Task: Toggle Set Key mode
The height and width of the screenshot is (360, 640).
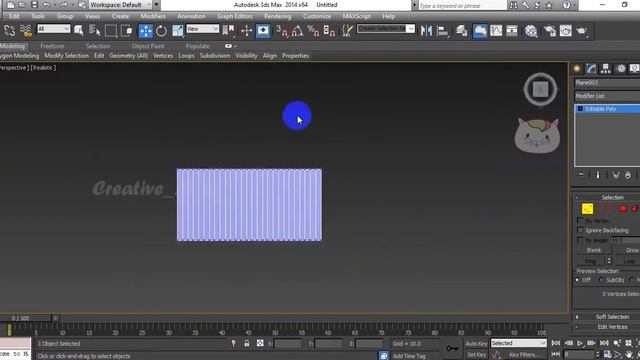Action: [476, 355]
